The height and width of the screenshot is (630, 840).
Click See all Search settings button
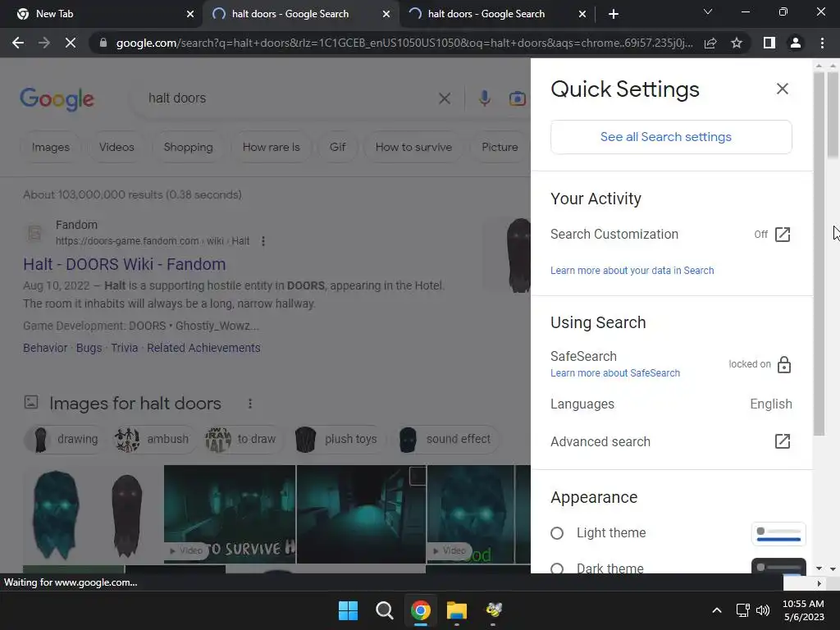(x=671, y=137)
